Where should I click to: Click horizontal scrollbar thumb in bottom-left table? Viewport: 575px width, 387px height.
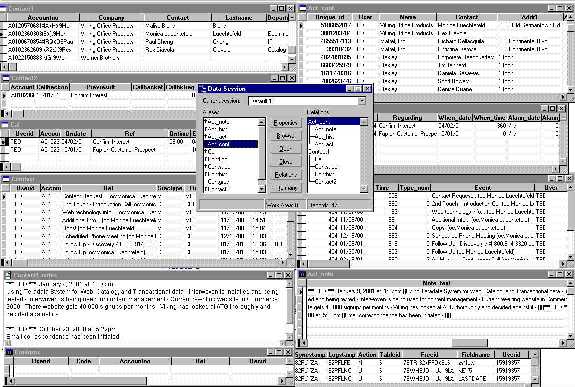tap(81, 381)
